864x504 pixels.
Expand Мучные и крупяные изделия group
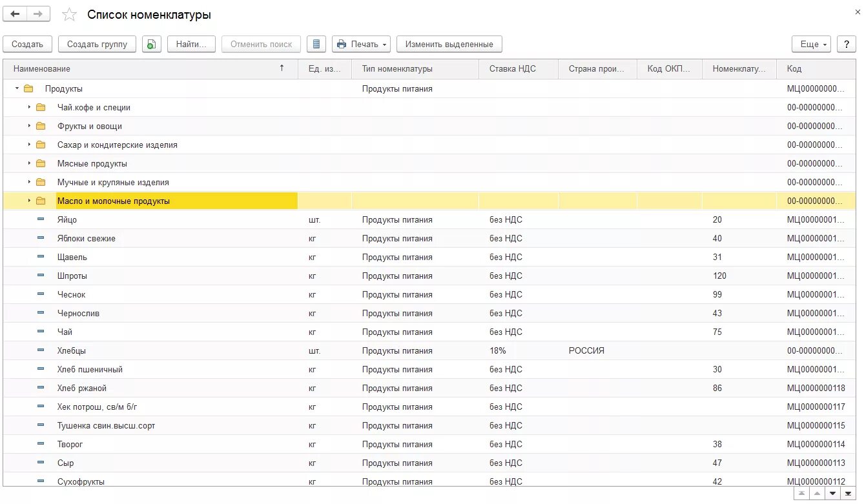(29, 182)
